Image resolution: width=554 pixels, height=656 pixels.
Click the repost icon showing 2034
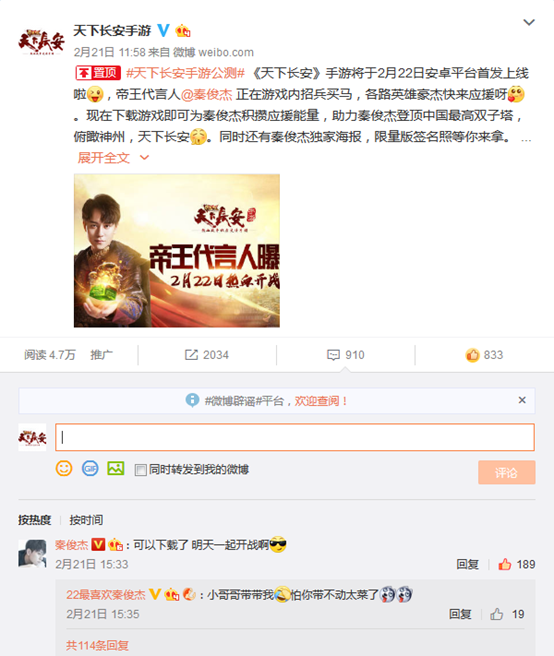[x=207, y=355]
